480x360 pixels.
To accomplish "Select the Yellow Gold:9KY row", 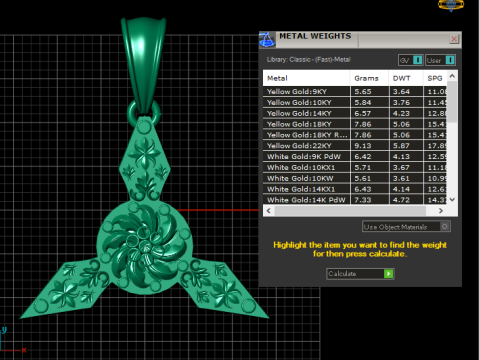I will coord(355,91).
